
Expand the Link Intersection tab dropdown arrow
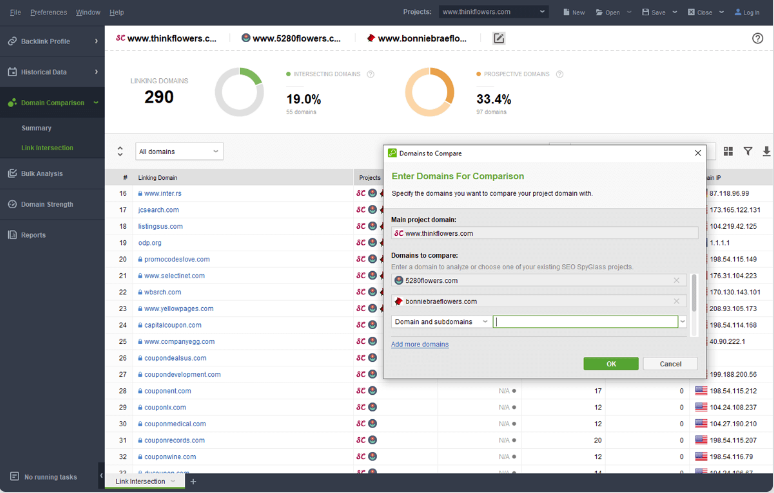(x=173, y=481)
